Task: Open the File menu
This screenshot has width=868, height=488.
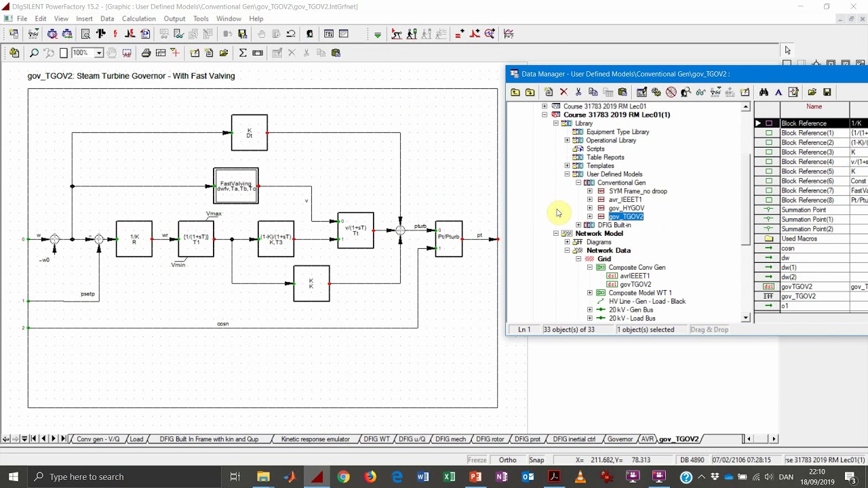Action: coord(22,18)
